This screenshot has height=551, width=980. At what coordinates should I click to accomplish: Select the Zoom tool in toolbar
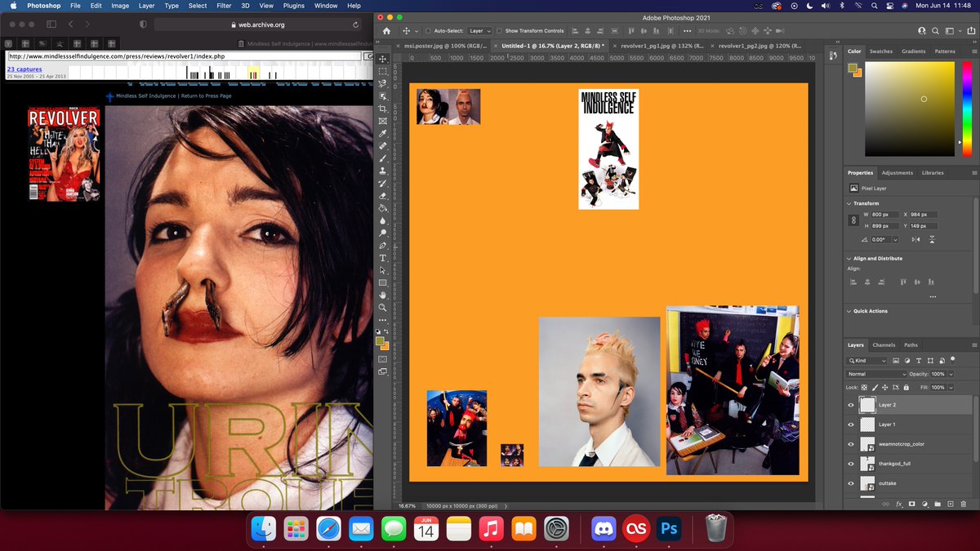(383, 307)
